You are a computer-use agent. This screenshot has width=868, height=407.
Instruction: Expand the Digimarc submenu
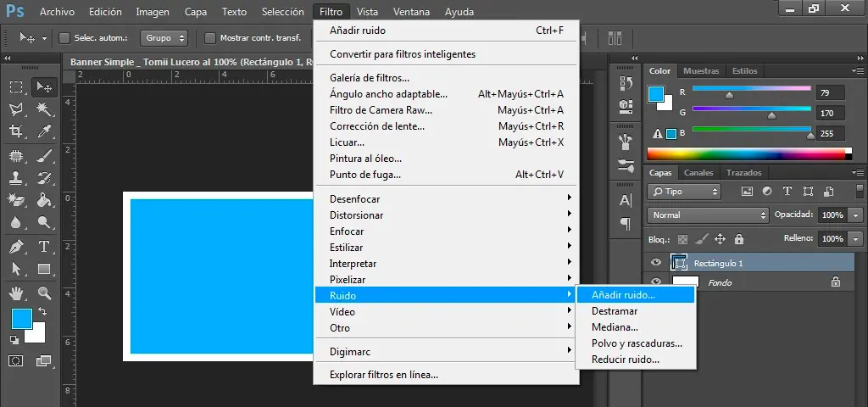447,352
